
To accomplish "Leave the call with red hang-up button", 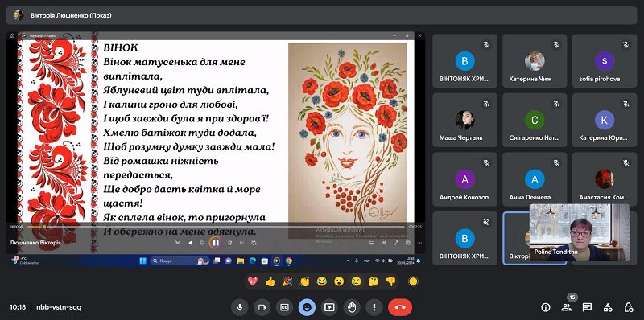I will (x=400, y=307).
